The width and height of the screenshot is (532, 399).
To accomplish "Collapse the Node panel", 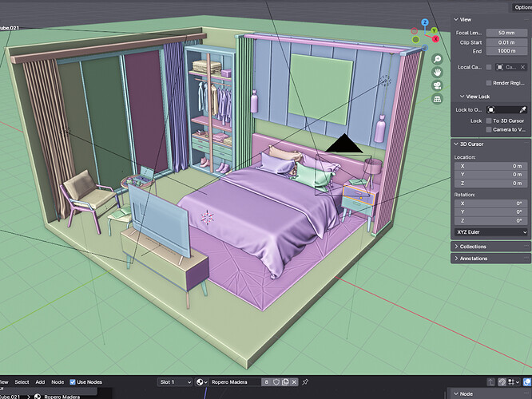I will [x=456, y=394].
